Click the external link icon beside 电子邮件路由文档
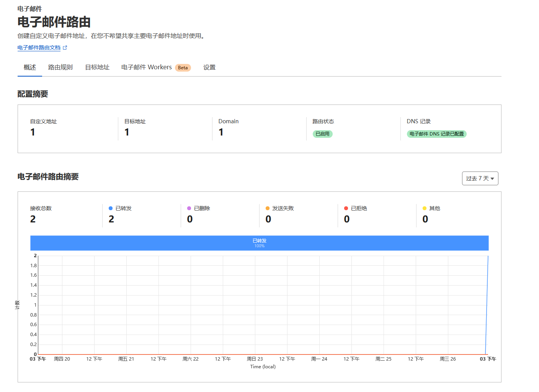539x392 pixels. pos(65,48)
